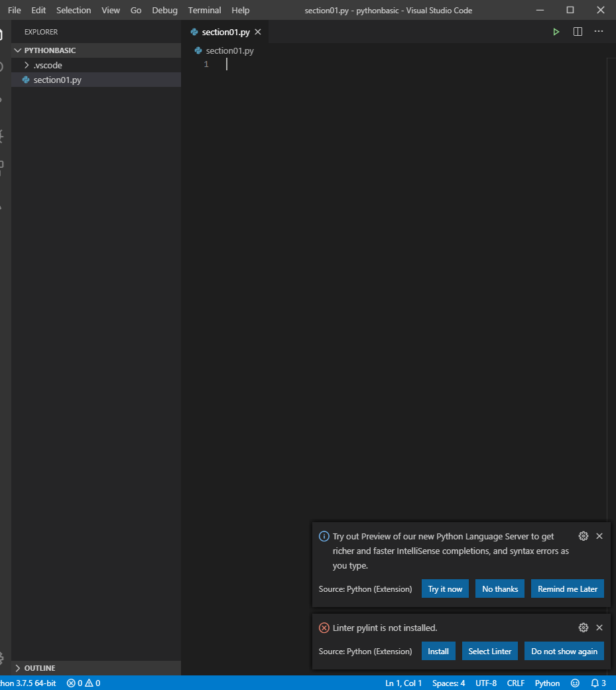Dismiss the pylint not installed notification

tap(599, 628)
